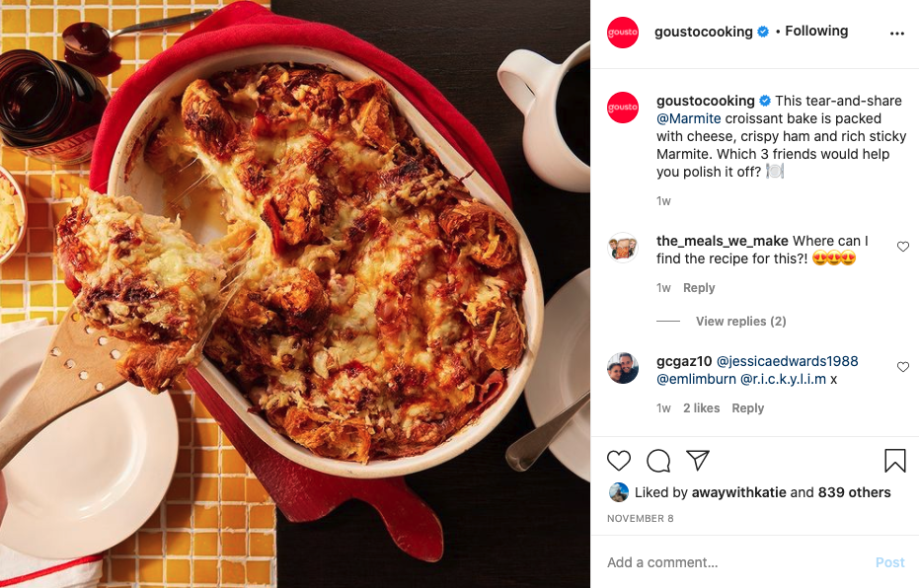The image size is (919, 588).
Task: Reply to gcgaz10's comment
Action: tap(748, 408)
